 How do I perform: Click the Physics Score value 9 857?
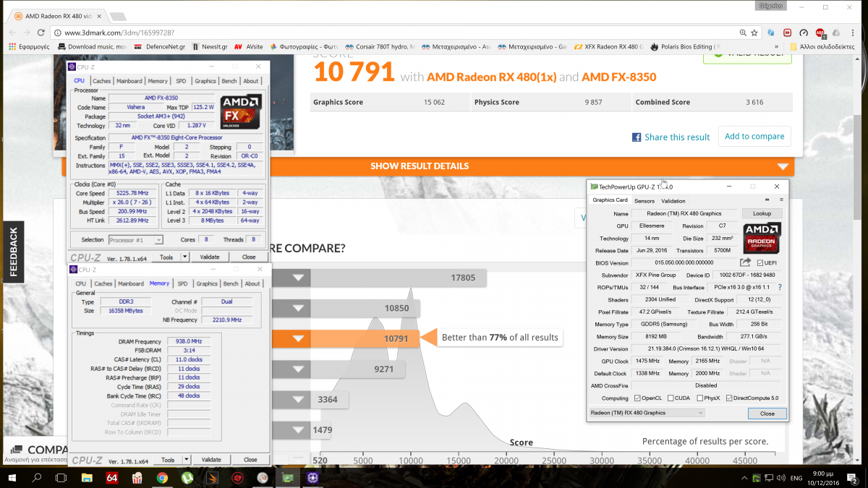(x=592, y=103)
